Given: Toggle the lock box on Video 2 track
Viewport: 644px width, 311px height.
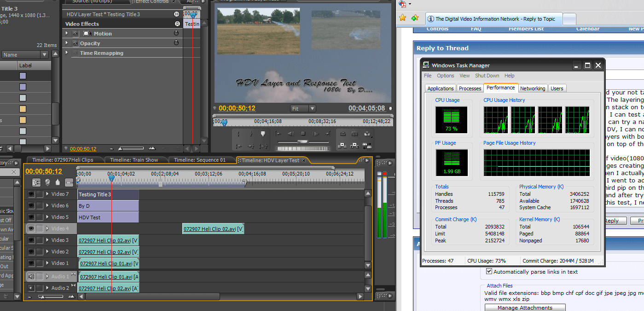Looking at the screenshot, I should pos(40,252).
